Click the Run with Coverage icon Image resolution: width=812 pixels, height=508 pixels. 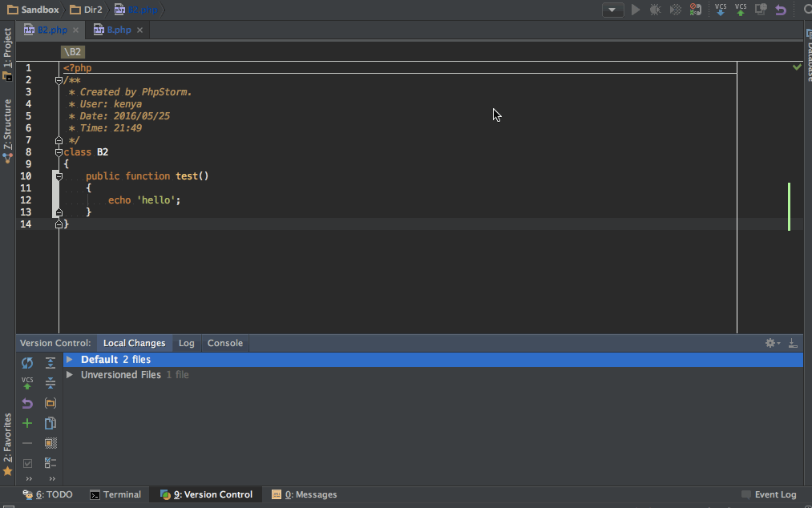click(x=675, y=10)
